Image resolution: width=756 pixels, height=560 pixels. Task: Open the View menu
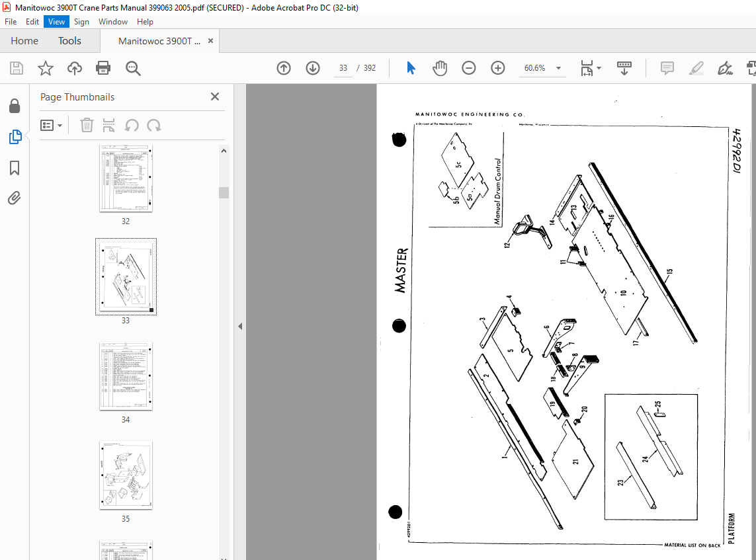click(56, 22)
